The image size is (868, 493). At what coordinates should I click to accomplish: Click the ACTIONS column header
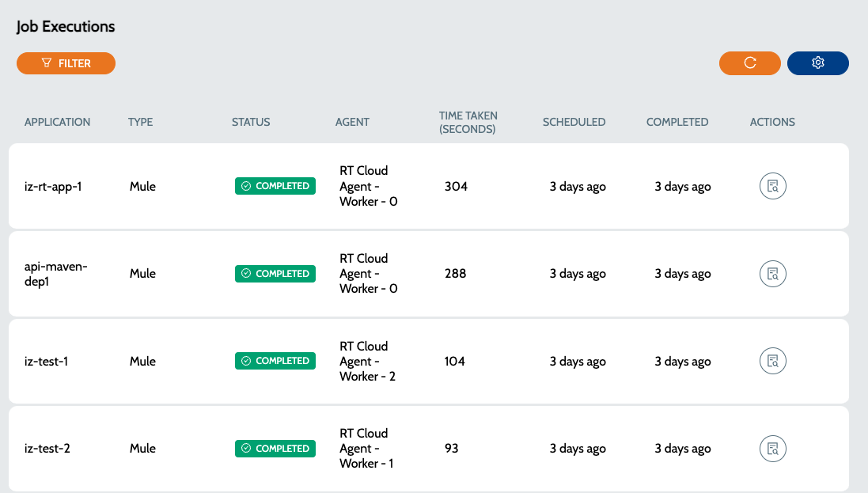[772, 122]
